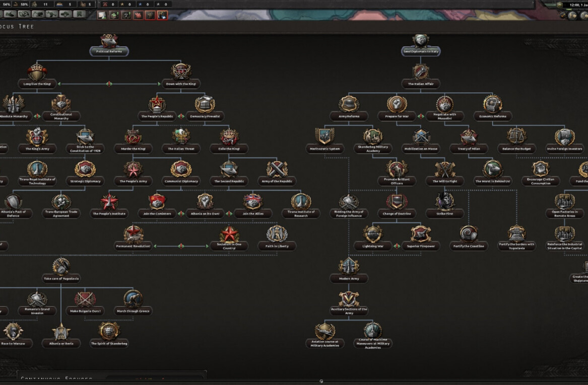Select the Join the Comintern focus icon
This screenshot has width=588, height=385.
click(x=157, y=202)
